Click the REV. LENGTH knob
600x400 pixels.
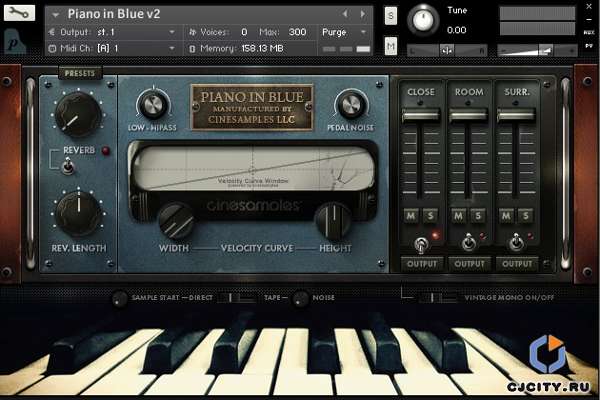(x=79, y=213)
